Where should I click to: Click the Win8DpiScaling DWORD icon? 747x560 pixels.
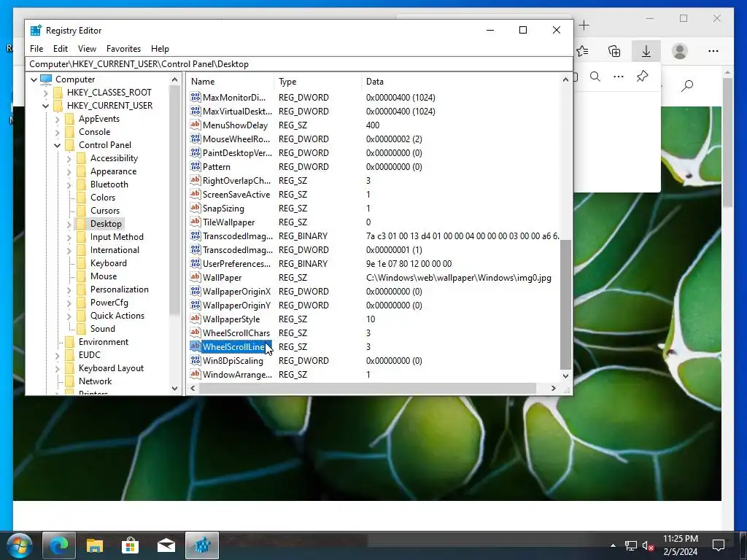point(196,360)
